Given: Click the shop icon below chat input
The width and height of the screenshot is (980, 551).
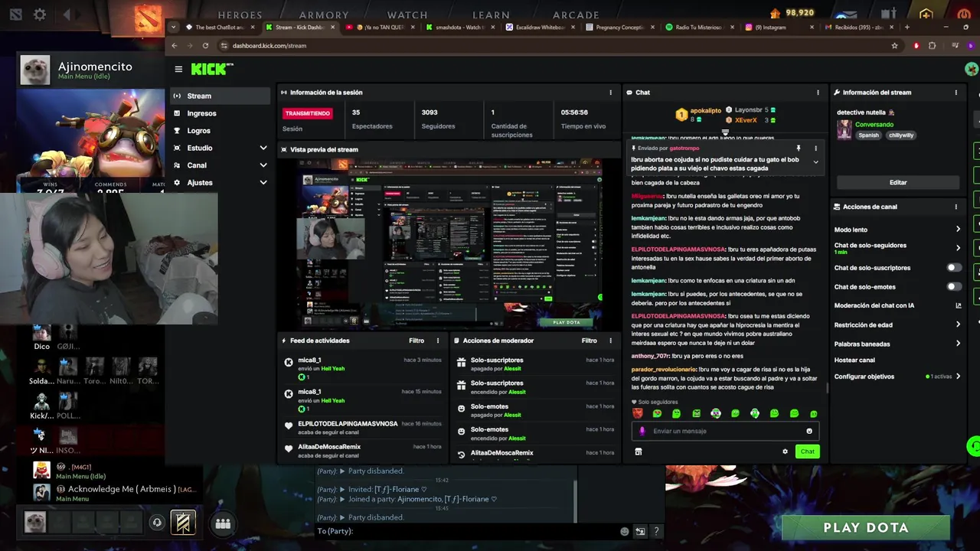Looking at the screenshot, I should click(x=638, y=452).
